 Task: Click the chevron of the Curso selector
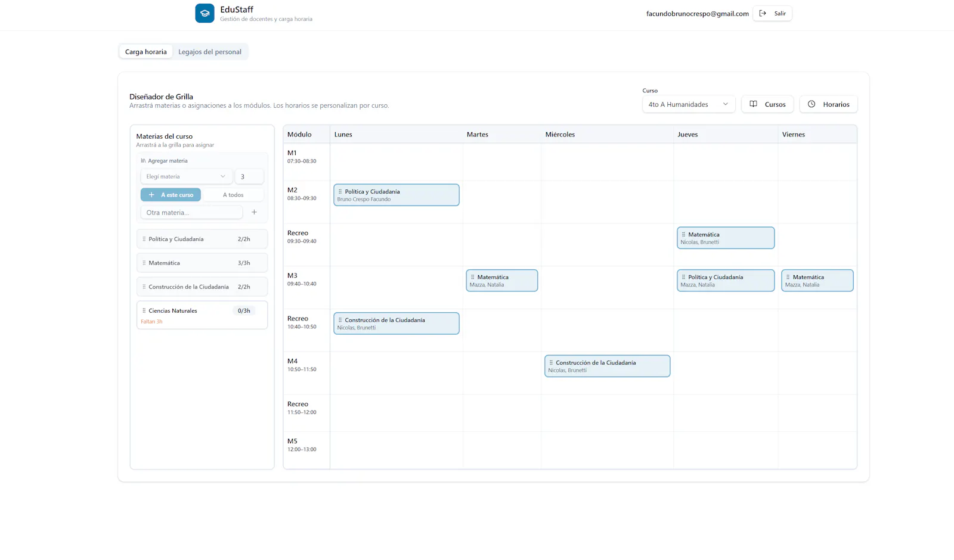[726, 104]
